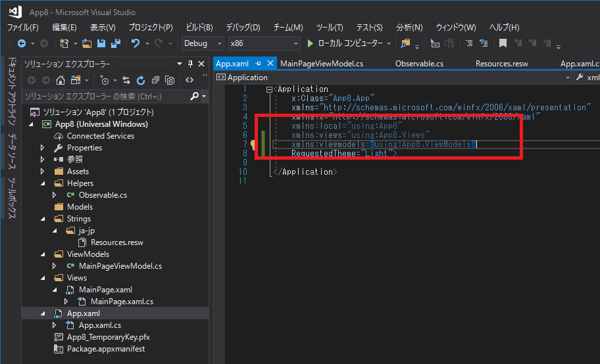Click the Home icon in Solution Explorer
Image resolution: width=600 pixels, height=364 pixels.
point(60,80)
